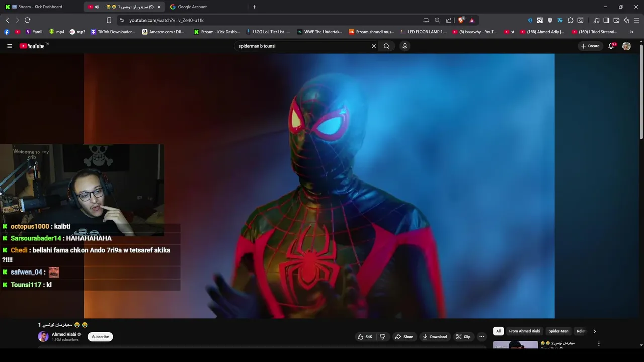Viewport: 644px width, 362px height.
Task: Open isaacwhy YouTube bookmark
Action: pyautogui.click(x=474, y=32)
